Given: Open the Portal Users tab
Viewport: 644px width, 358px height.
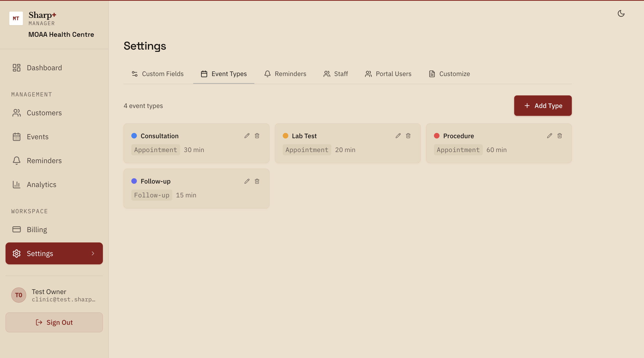Looking at the screenshot, I should point(388,74).
